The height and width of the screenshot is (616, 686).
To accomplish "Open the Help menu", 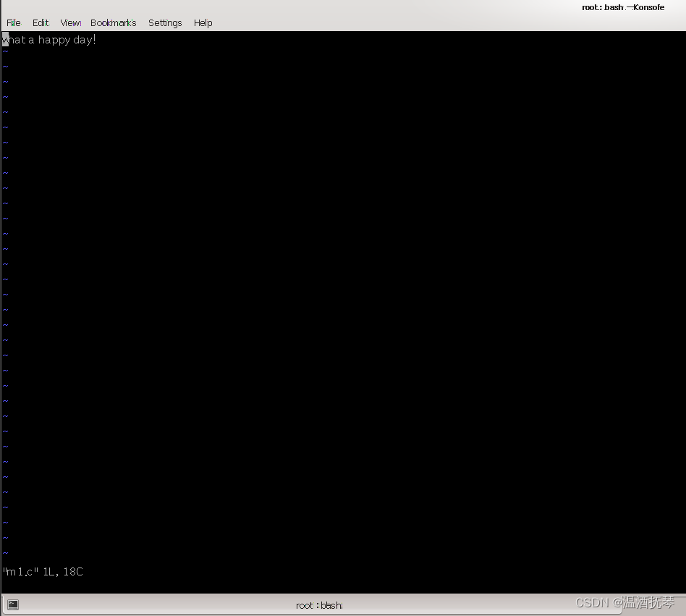I will (x=203, y=22).
